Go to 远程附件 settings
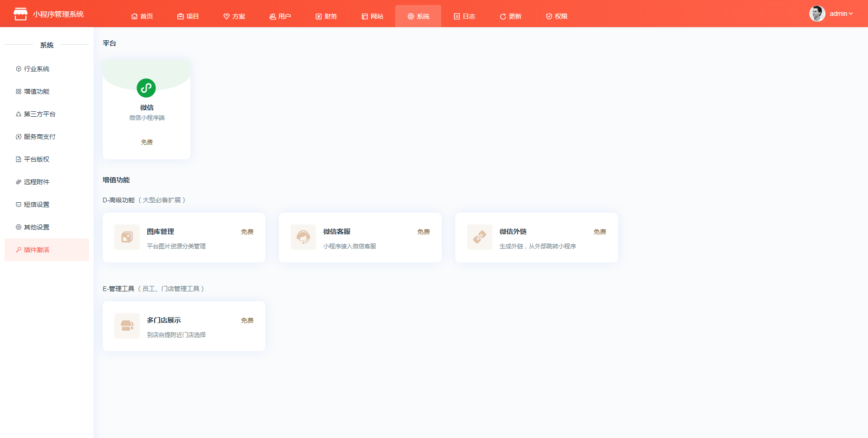Viewport: 868px width, 438px height. [x=47, y=182]
